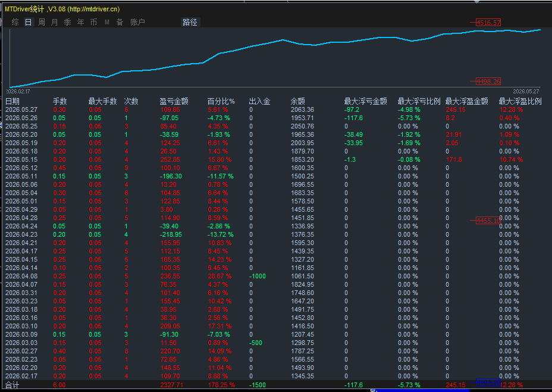Switch to the M tab

pos(106,22)
